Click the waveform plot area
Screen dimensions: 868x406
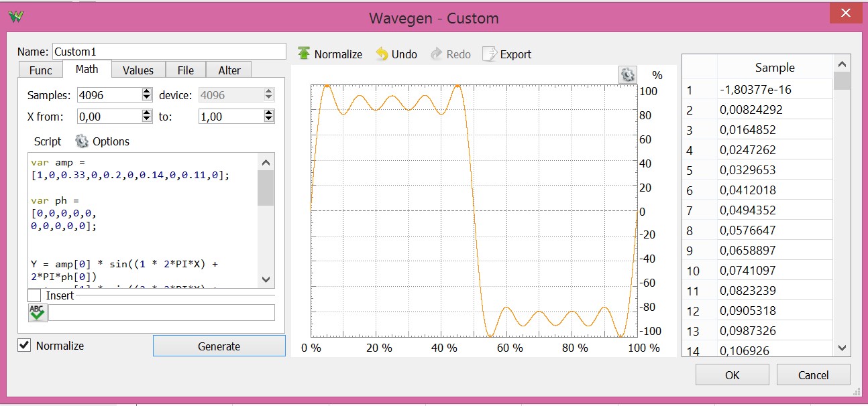pyautogui.click(x=474, y=210)
